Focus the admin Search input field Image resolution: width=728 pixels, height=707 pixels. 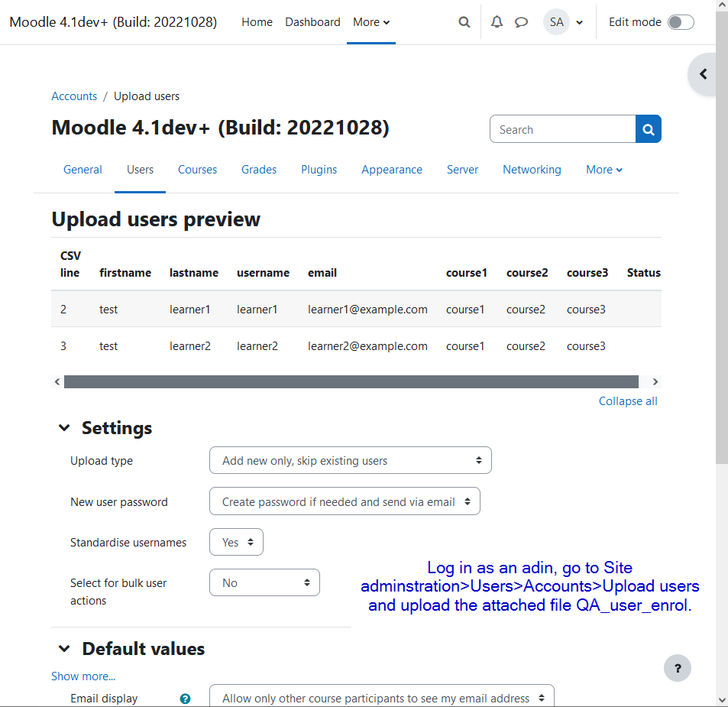tap(563, 129)
